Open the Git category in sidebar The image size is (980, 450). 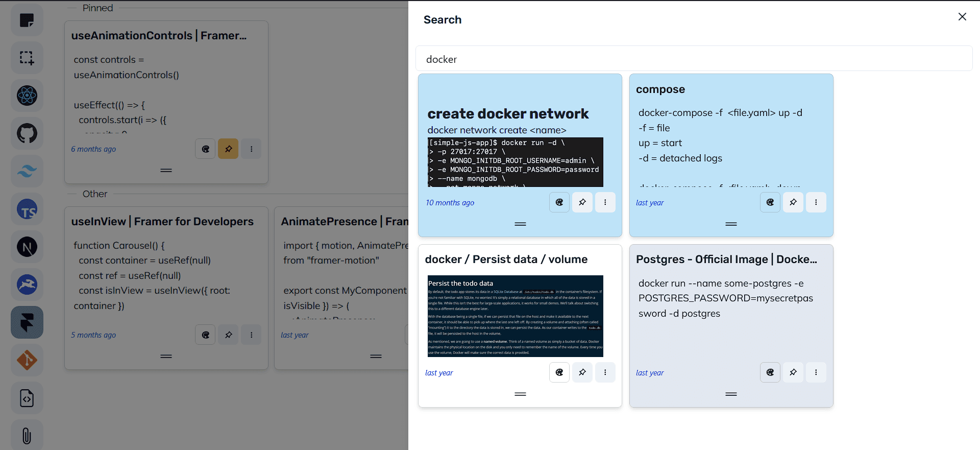click(27, 360)
